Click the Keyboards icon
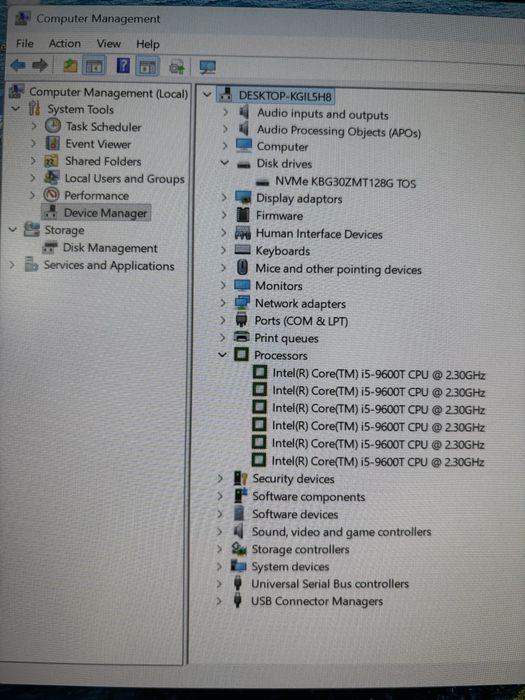Viewport: 525px width, 700px height. tap(242, 250)
